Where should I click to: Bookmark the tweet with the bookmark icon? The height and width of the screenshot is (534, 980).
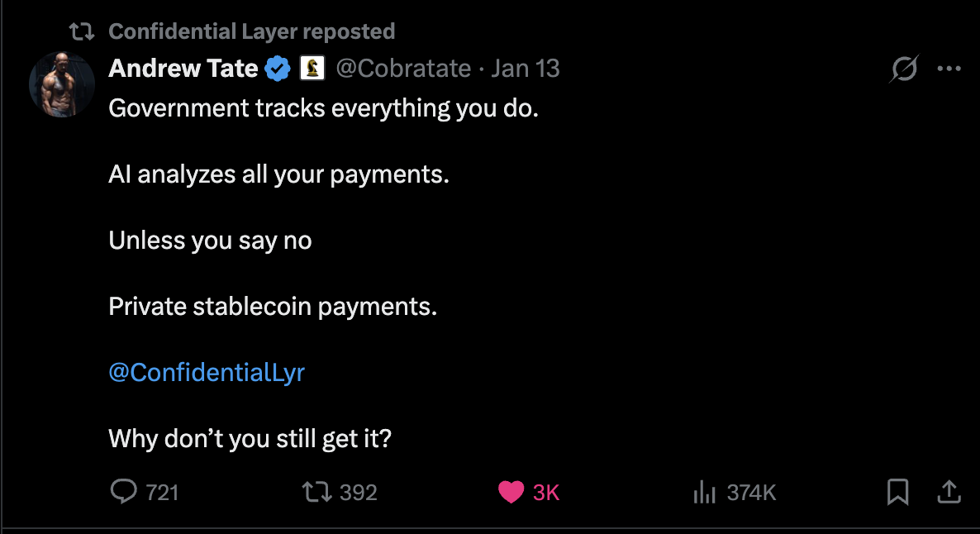coord(897,492)
